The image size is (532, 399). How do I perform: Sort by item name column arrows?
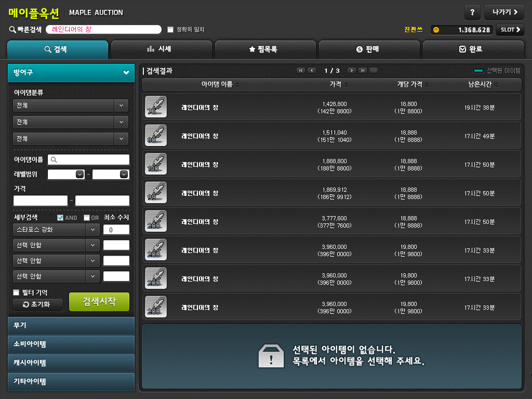237,85
